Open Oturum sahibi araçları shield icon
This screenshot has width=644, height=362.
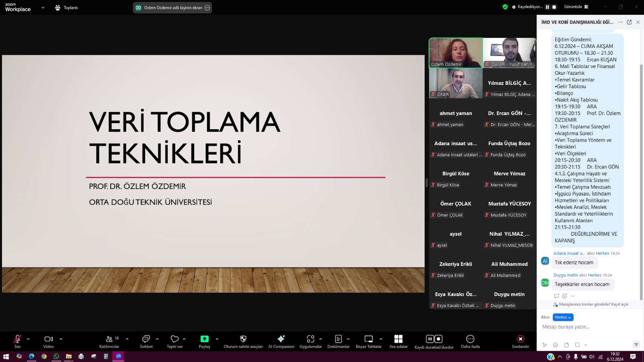coord(243,339)
